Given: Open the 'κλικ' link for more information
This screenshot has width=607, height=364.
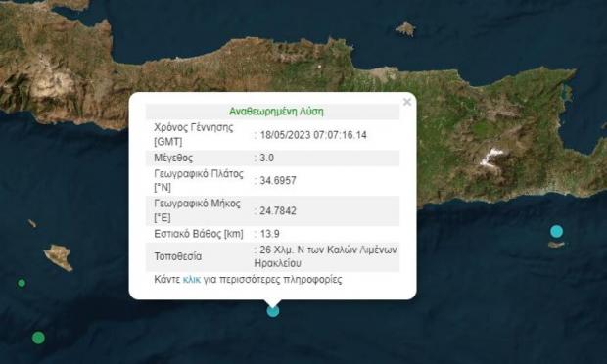Looking at the screenshot, I should pos(192,279).
